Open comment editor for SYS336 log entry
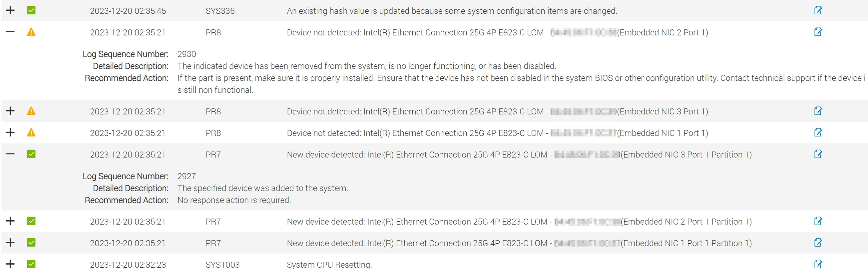The image size is (868, 275). tap(818, 10)
